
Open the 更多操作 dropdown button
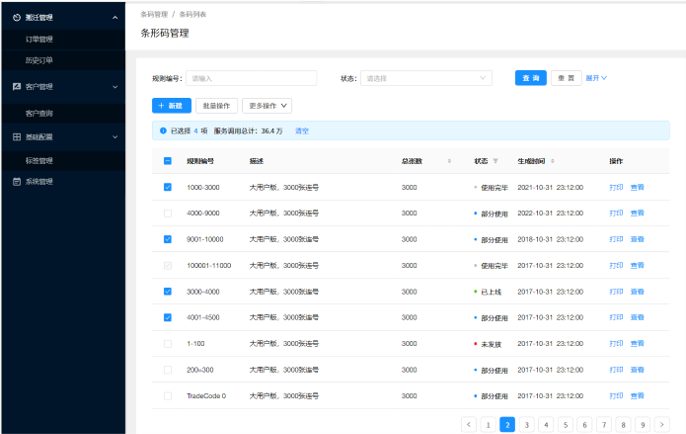[x=269, y=105]
